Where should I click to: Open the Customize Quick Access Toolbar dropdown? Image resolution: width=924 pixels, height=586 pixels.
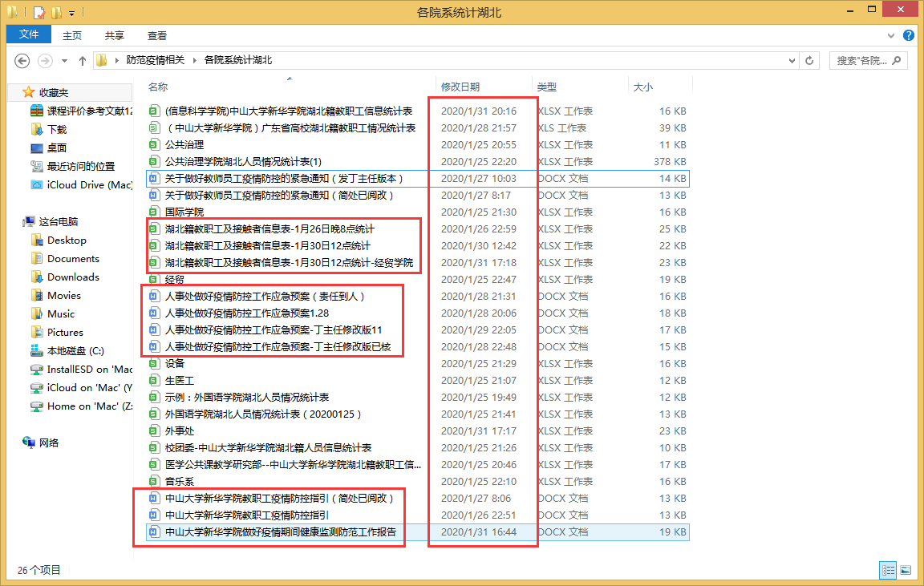tap(72, 13)
